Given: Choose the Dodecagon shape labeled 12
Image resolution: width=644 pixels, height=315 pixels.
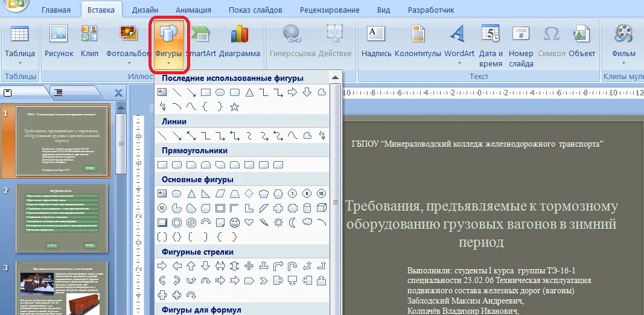Looking at the screenshot, I should pyautogui.click(x=162, y=208).
